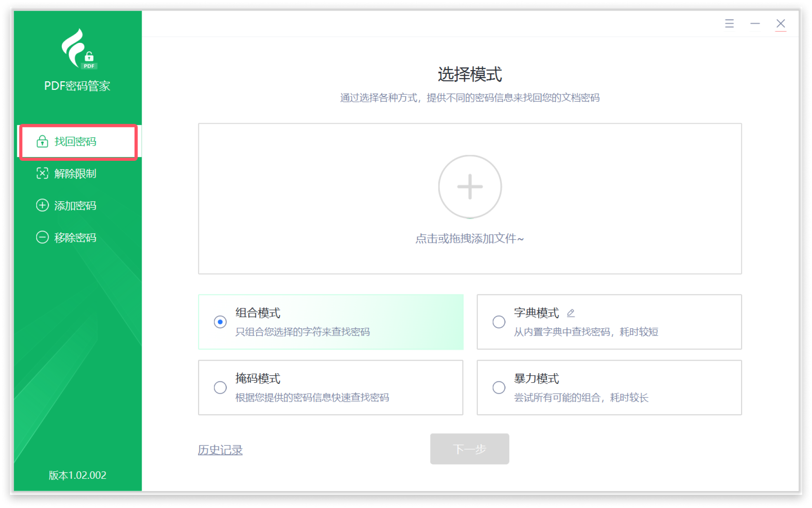Click the 版本1.02.002 version text

[x=78, y=475]
